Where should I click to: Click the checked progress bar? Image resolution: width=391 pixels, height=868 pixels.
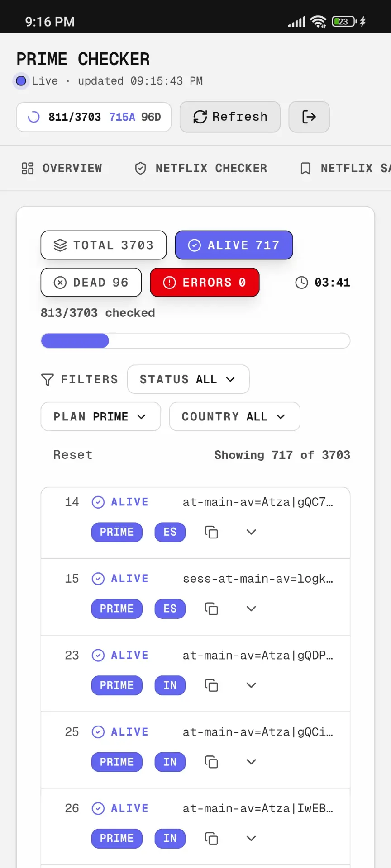point(195,341)
